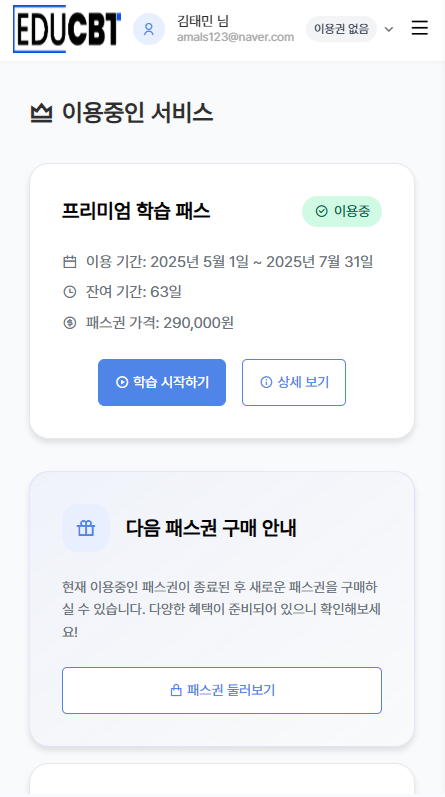Click the price coin icon beside 패스권 가격

[70, 323]
